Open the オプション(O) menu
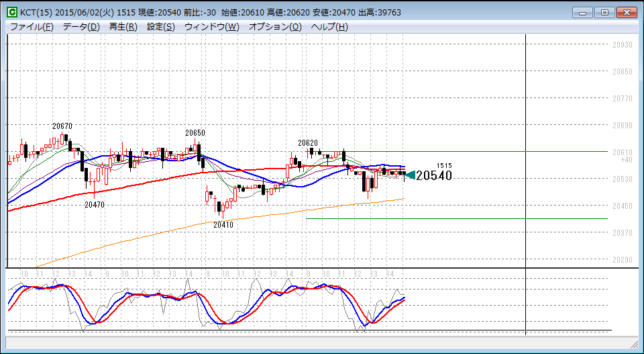Screen dimensions: 644x354 click(275, 27)
